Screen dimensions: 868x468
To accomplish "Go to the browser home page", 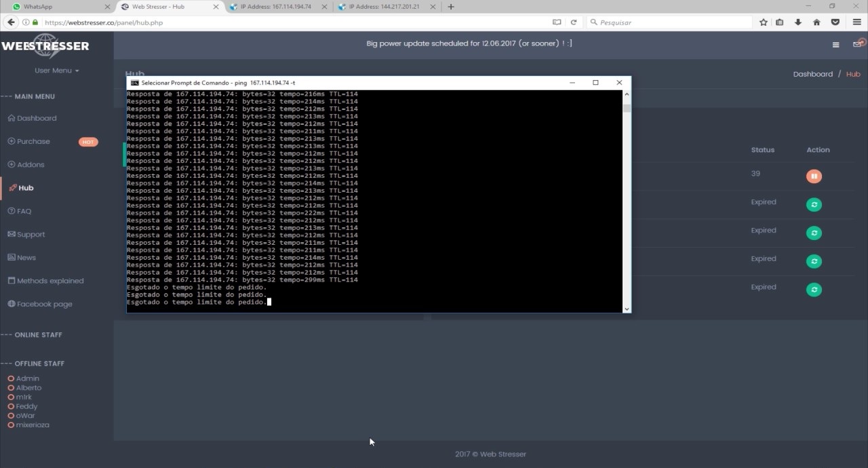I will coord(816,22).
